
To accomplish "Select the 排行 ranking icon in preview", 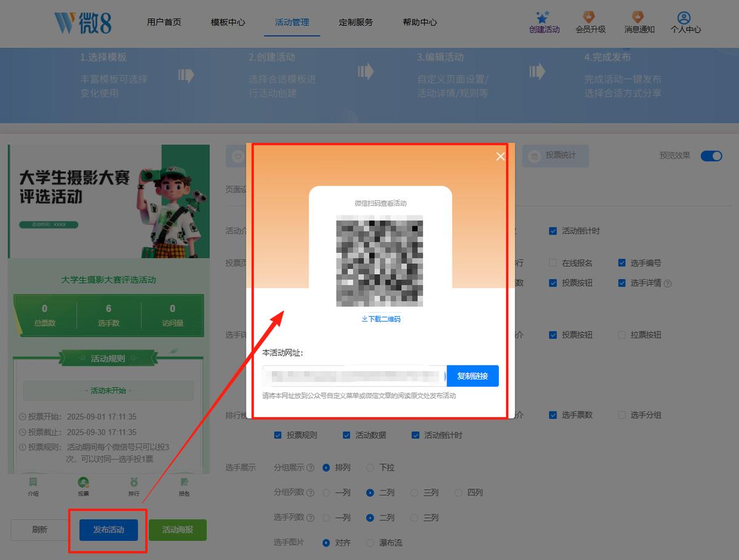I will tap(134, 482).
